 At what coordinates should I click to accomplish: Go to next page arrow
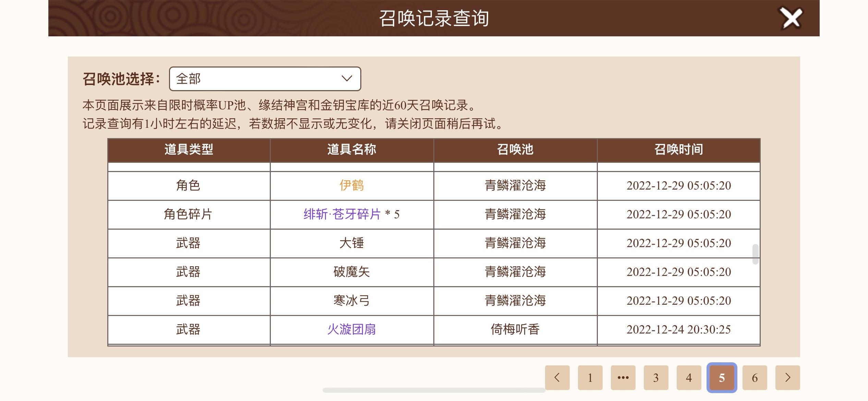coord(788,378)
